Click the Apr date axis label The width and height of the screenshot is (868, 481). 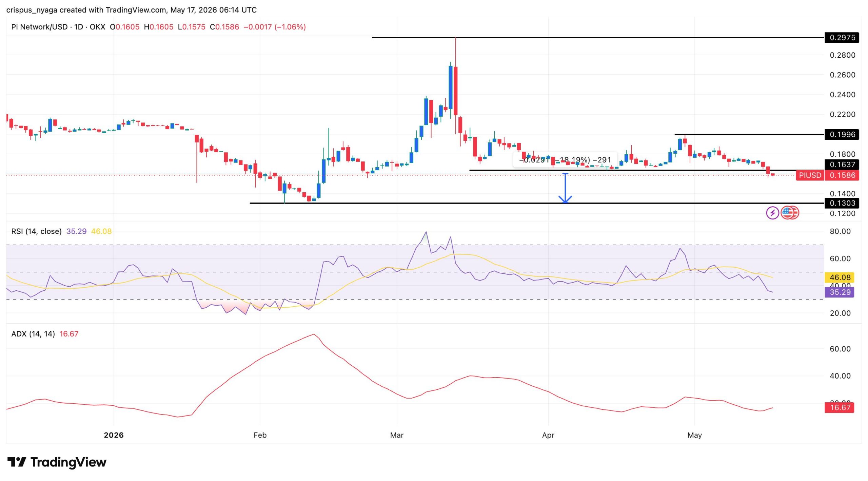[548, 435]
